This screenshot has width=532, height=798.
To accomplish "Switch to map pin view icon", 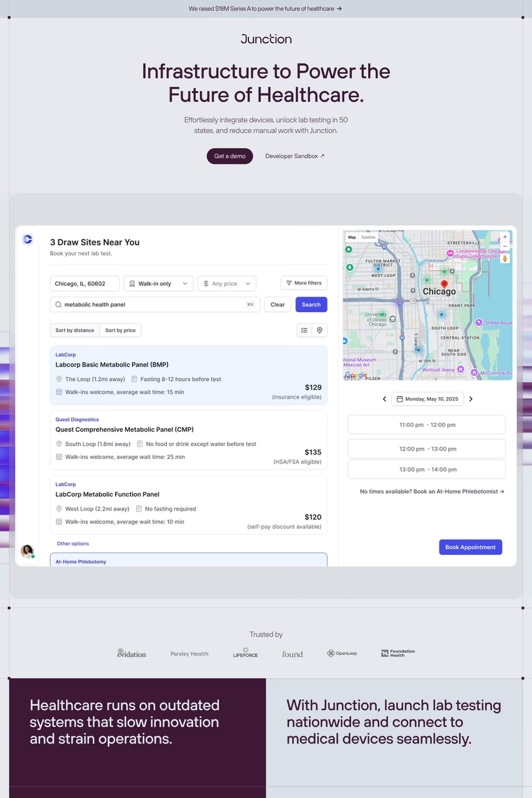I will 320,330.
